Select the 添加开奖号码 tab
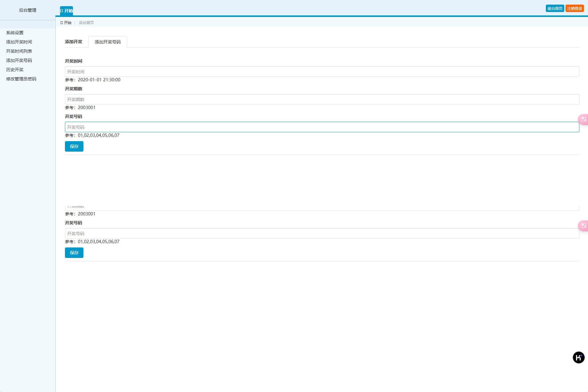Viewport: 588px width, 392px height. pyautogui.click(x=107, y=42)
